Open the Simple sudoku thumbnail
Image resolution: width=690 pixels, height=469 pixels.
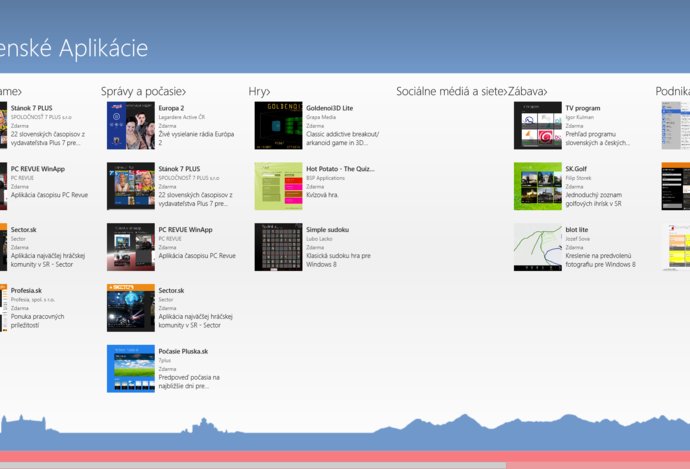(279, 247)
